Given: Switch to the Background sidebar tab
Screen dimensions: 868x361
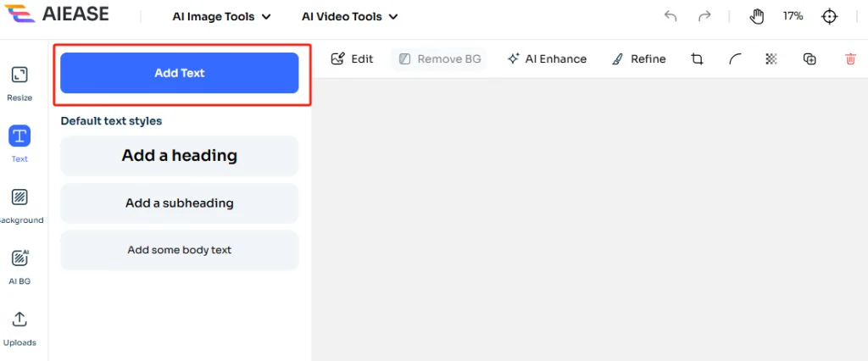Looking at the screenshot, I should (x=19, y=205).
